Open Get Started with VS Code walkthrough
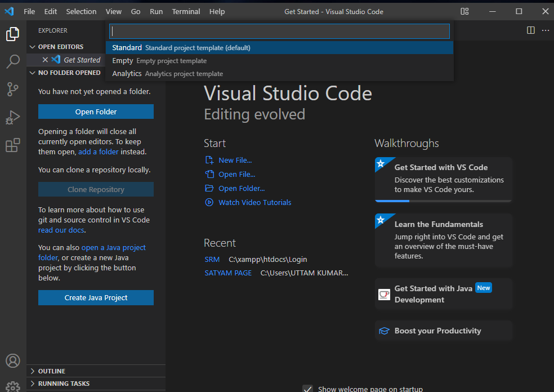 click(x=443, y=180)
